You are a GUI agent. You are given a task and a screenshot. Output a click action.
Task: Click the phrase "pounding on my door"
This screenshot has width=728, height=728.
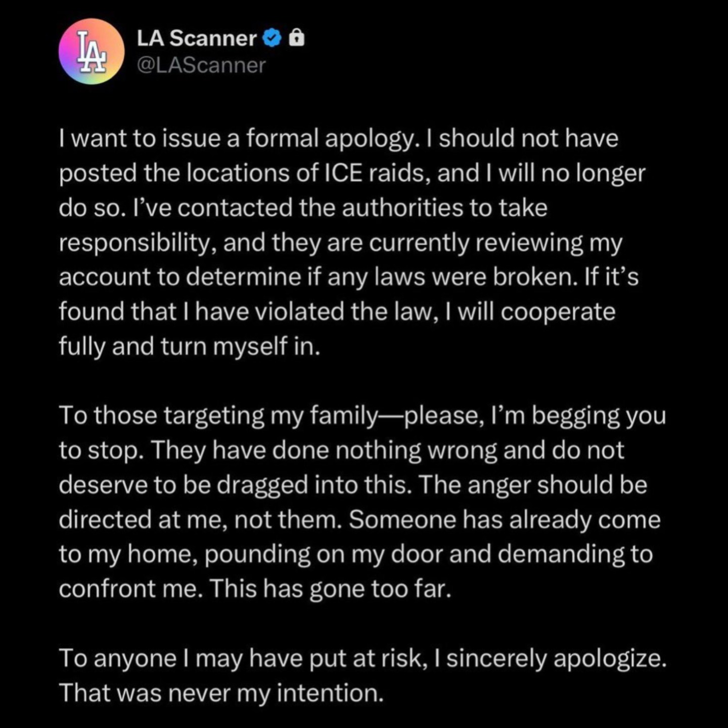pyautogui.click(x=324, y=555)
